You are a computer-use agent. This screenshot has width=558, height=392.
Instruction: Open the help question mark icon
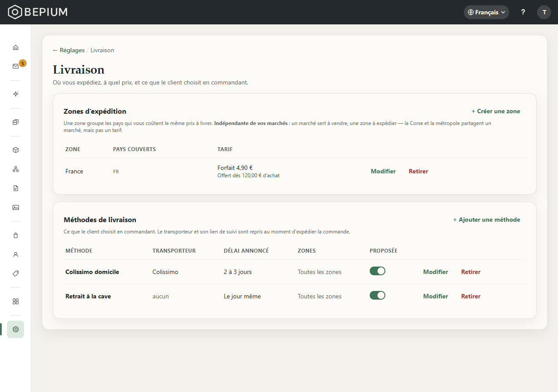(523, 12)
